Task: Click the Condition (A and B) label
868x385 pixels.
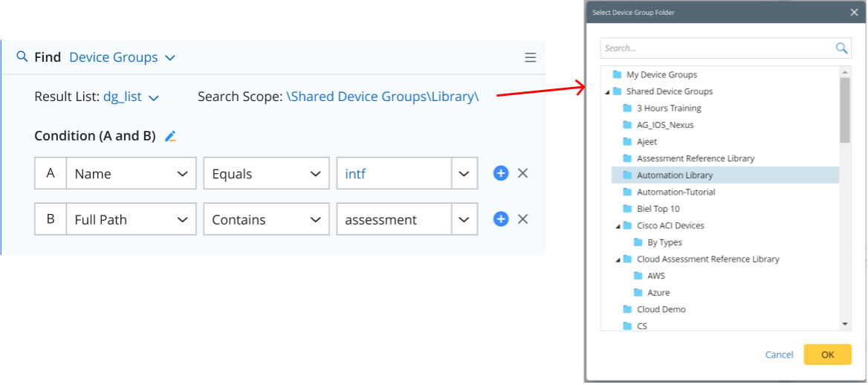Action: [94, 136]
